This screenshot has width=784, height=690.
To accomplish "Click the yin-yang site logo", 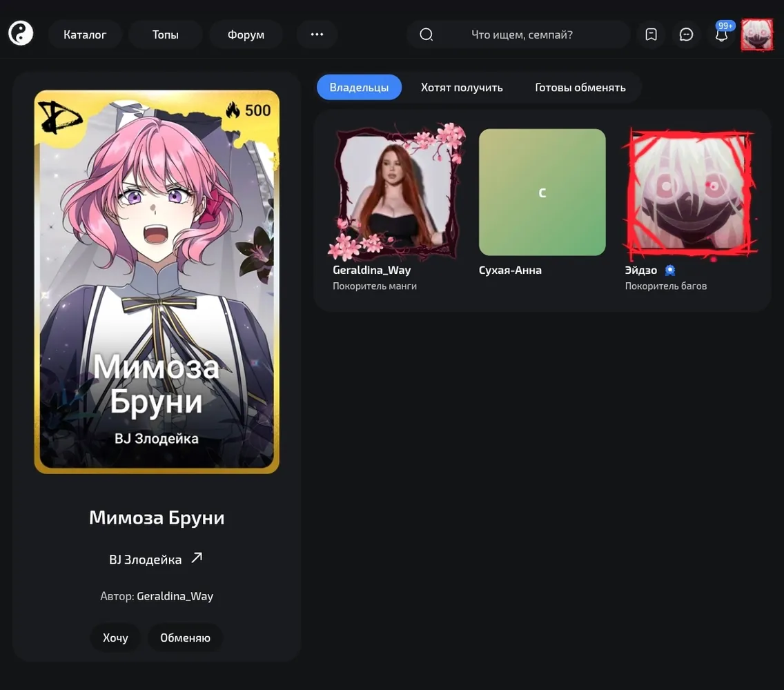I will pos(21,34).
